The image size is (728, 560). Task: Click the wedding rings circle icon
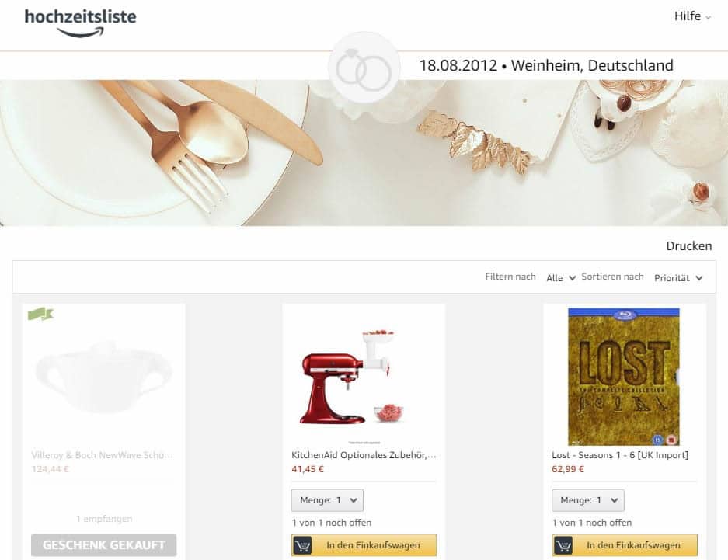coord(364,68)
